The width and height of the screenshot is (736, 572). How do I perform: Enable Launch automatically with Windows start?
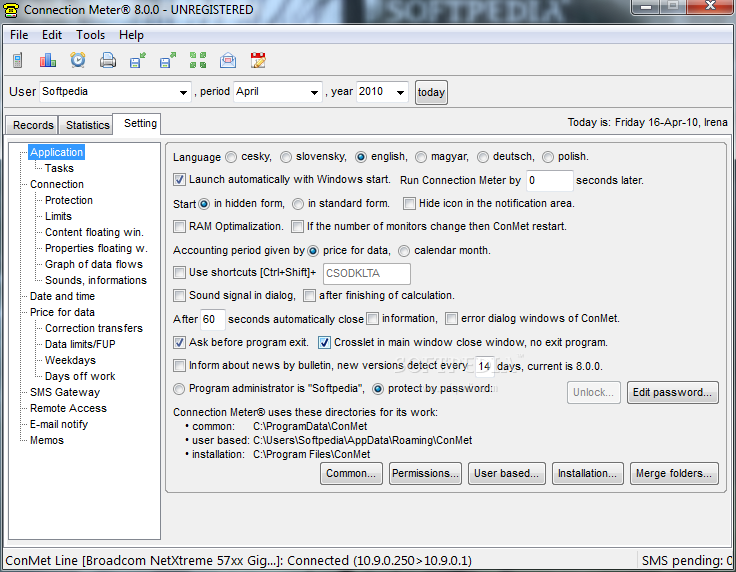(179, 180)
